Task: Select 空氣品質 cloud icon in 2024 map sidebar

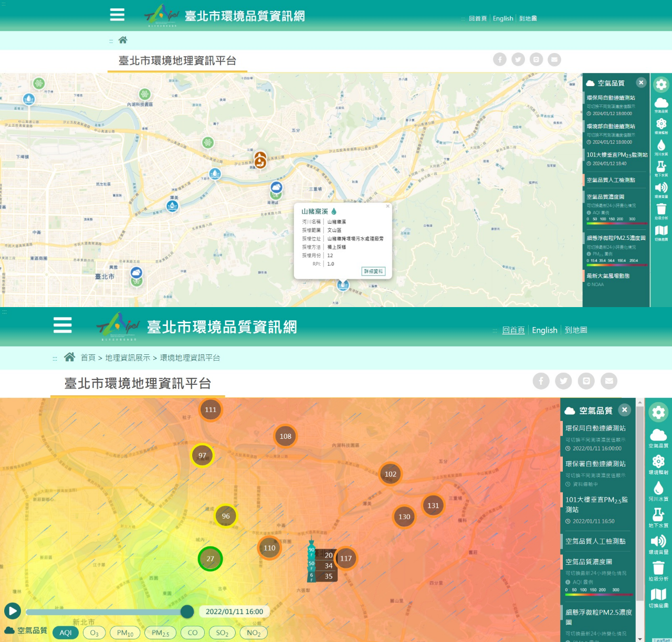Action: point(661,104)
